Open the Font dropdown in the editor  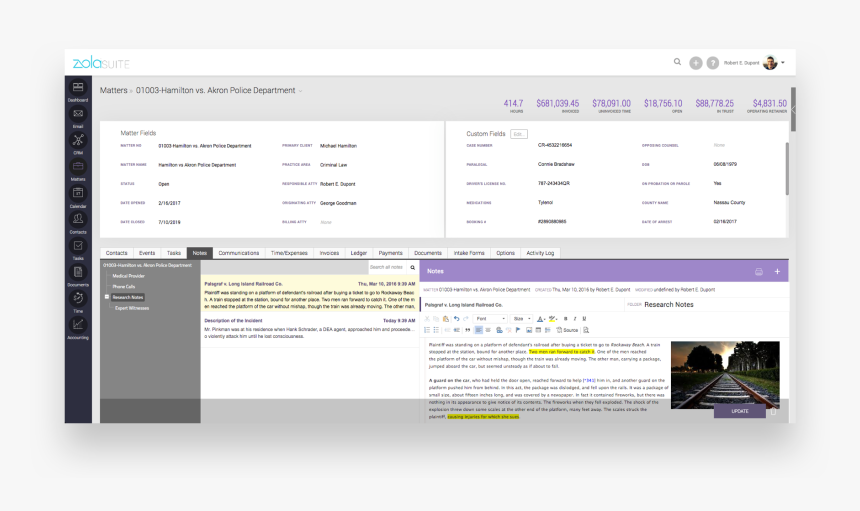(x=489, y=318)
